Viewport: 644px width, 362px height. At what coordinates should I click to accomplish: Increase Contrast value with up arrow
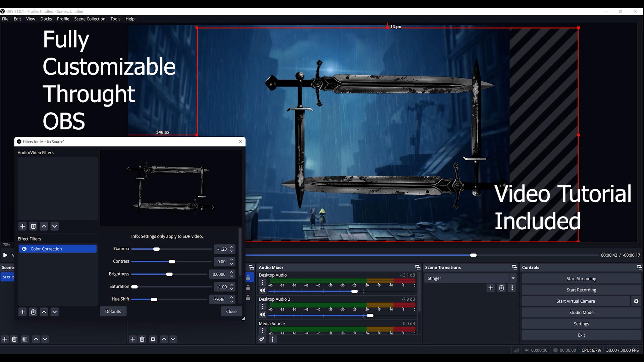(231, 259)
